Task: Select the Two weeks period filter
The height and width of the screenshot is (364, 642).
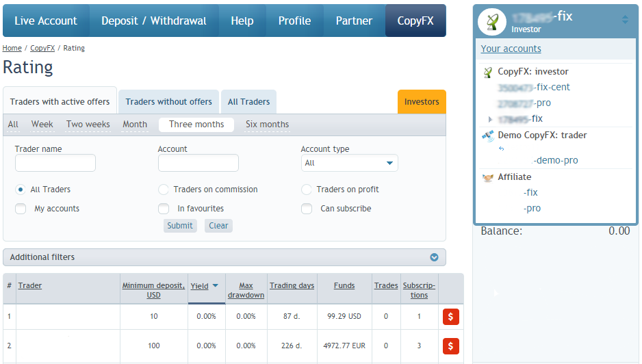Action: pyautogui.click(x=88, y=125)
